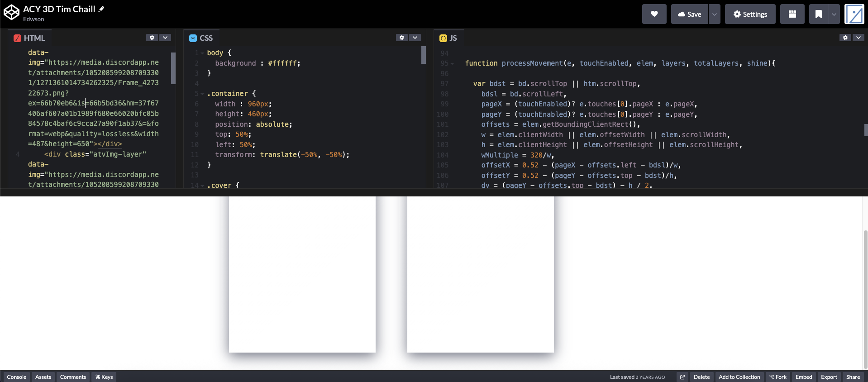Heart this pen with the love button
868x382 pixels.
(654, 14)
